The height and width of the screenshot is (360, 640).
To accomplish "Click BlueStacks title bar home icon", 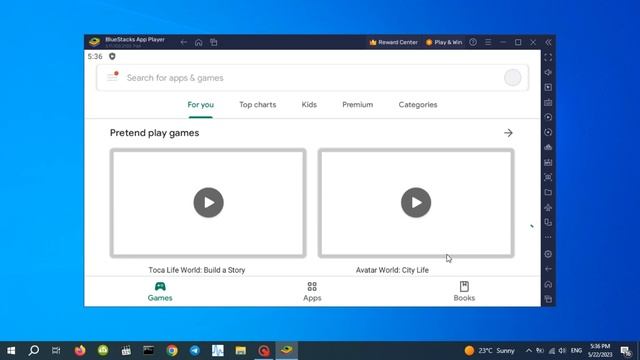I will pyautogui.click(x=198, y=42).
